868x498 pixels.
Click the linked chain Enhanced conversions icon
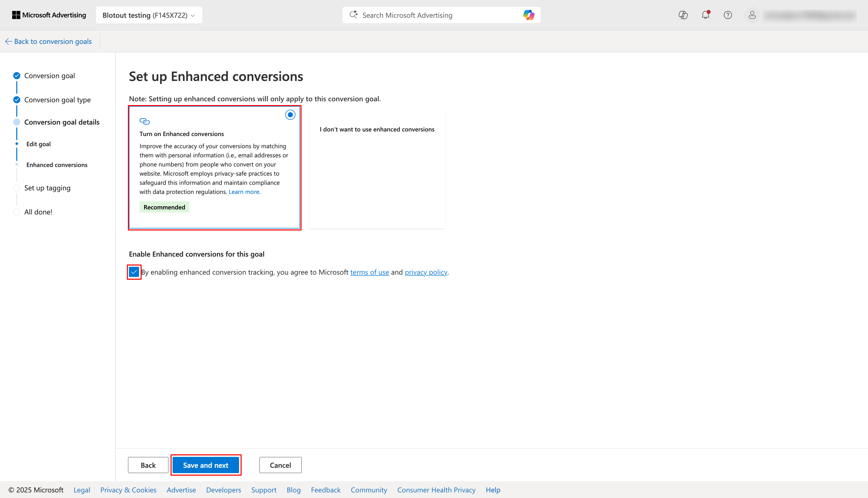coord(144,121)
